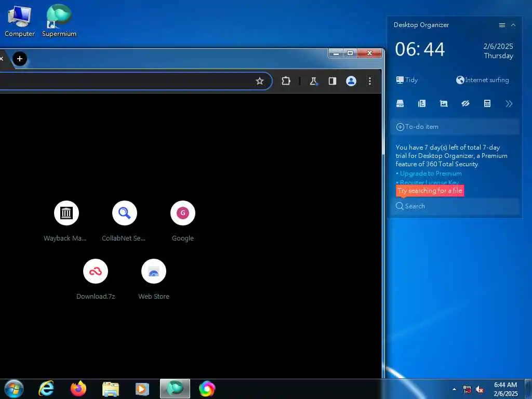The width and height of the screenshot is (532, 399).
Task: Open the Computer desktop icon
Action: click(19, 21)
